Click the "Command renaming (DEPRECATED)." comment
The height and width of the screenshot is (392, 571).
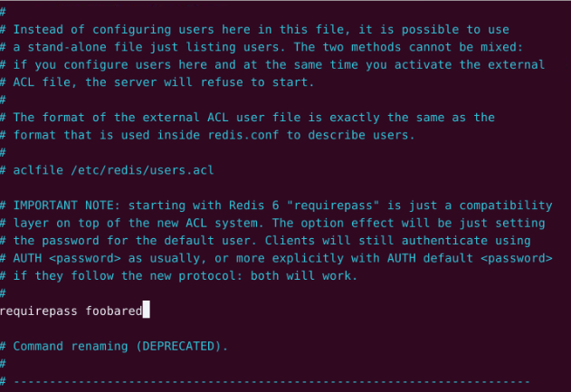point(120,346)
